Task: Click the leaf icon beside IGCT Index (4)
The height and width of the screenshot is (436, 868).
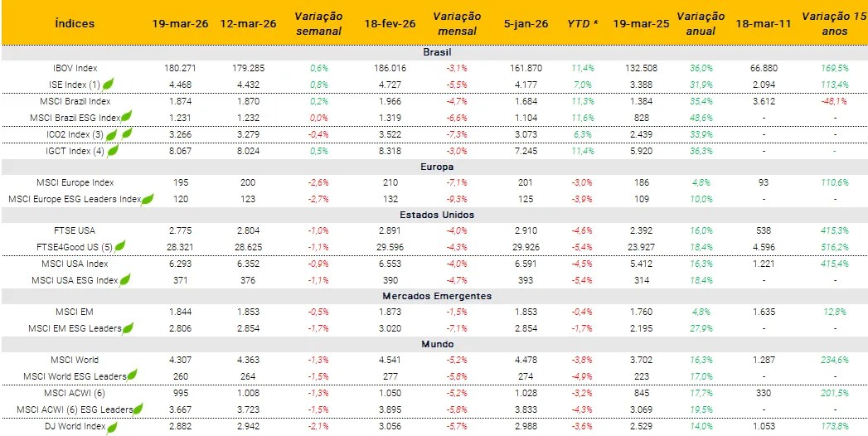Action: click(x=113, y=150)
